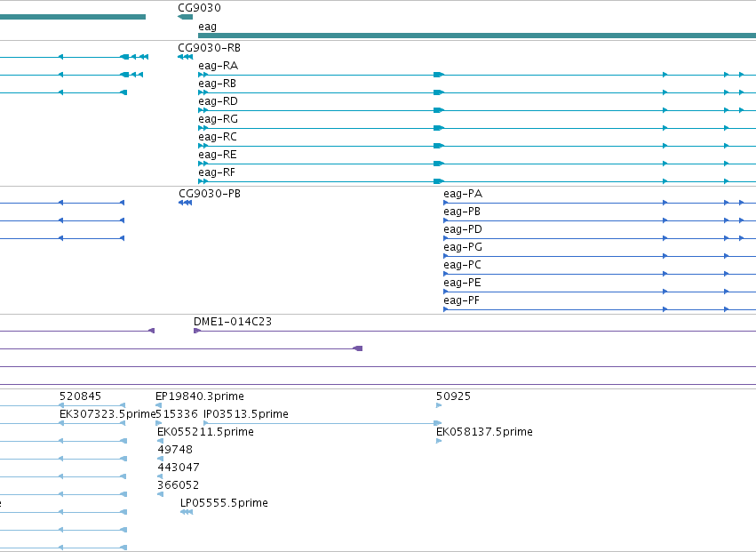Viewport: 756px width, 552px height.
Task: Click the eag-PC protein label
Action: pyautogui.click(x=462, y=266)
